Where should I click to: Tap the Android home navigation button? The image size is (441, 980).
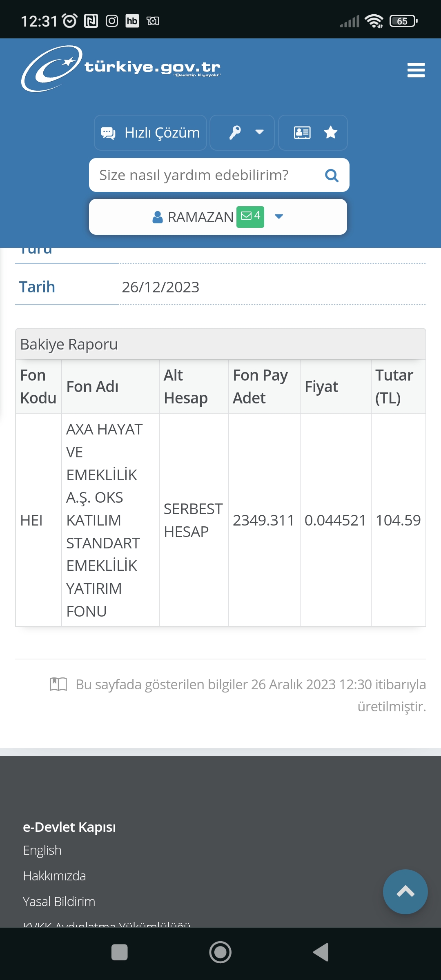tap(220, 952)
